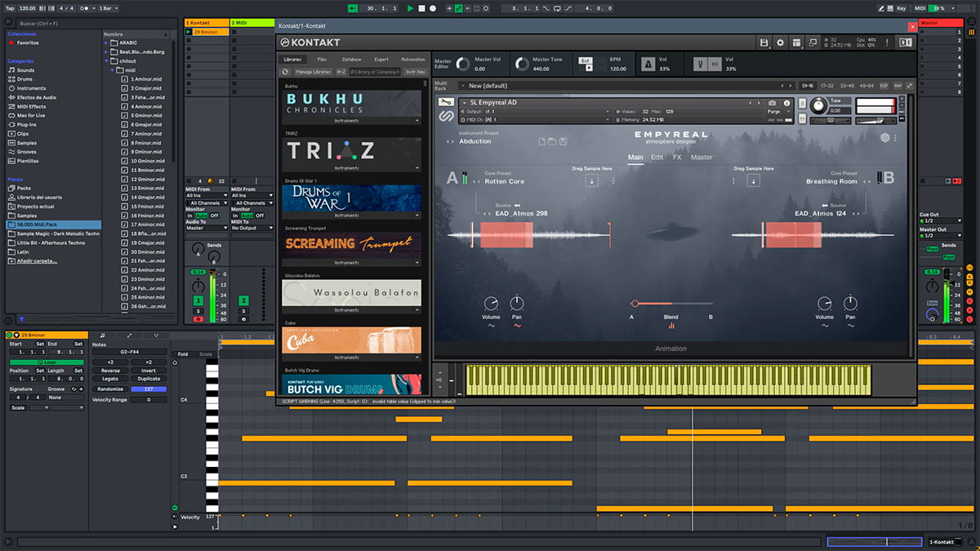Click the Randomize velocity button

110,389
